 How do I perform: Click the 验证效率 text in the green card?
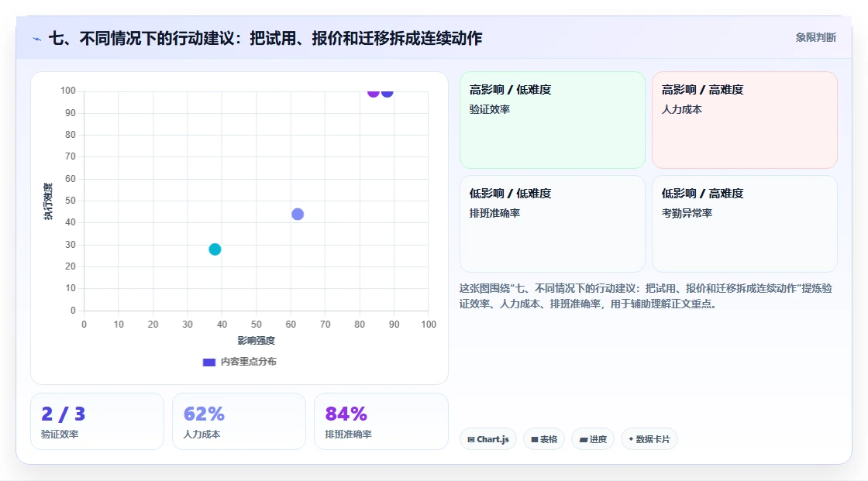[x=490, y=109]
